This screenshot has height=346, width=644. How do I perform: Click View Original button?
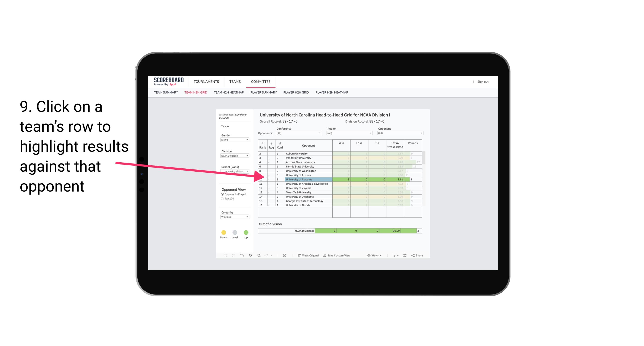pos(308,255)
